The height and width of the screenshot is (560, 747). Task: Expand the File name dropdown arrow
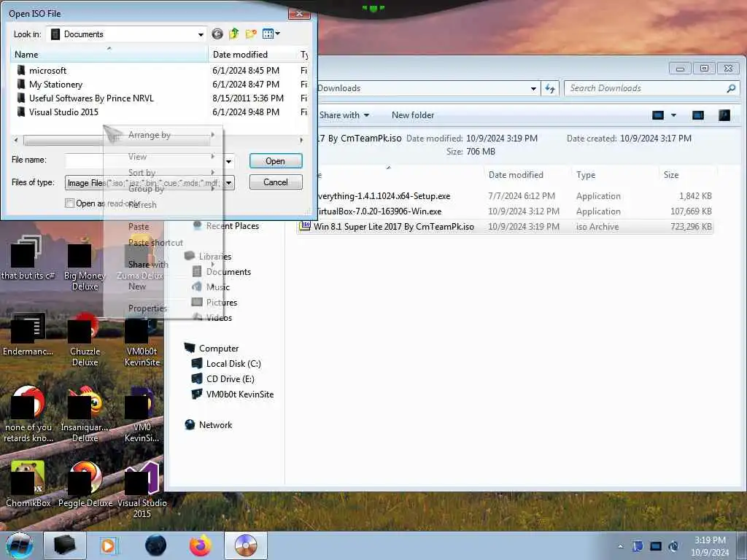click(229, 161)
